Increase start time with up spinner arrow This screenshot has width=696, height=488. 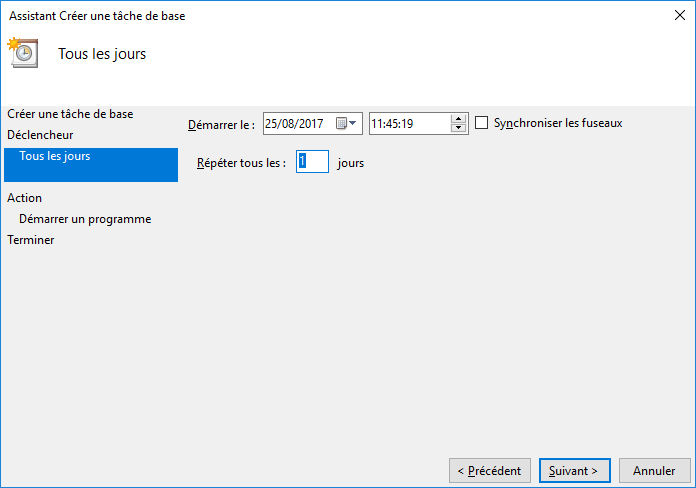[x=458, y=119]
